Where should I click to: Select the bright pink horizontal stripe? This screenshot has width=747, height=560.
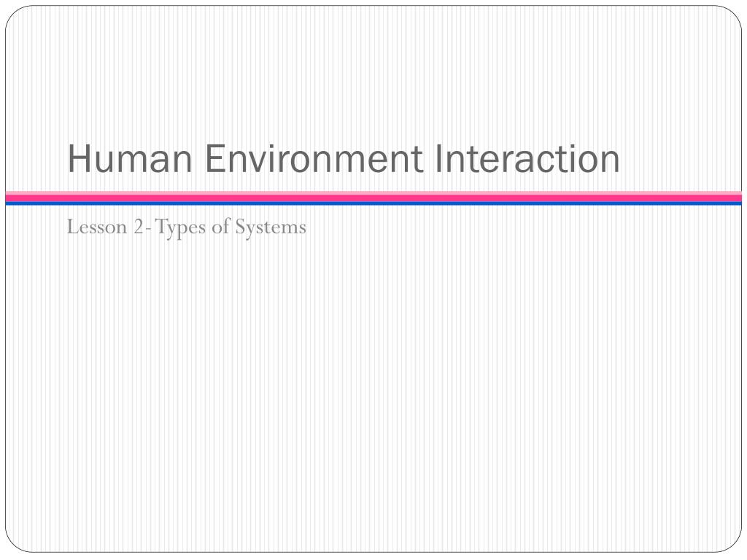click(373, 198)
